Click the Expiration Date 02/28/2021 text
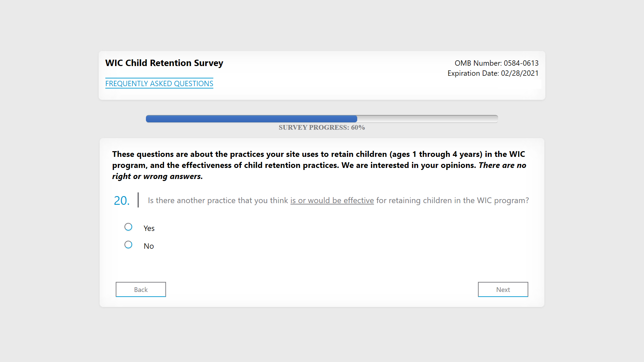The height and width of the screenshot is (362, 644). (492, 73)
